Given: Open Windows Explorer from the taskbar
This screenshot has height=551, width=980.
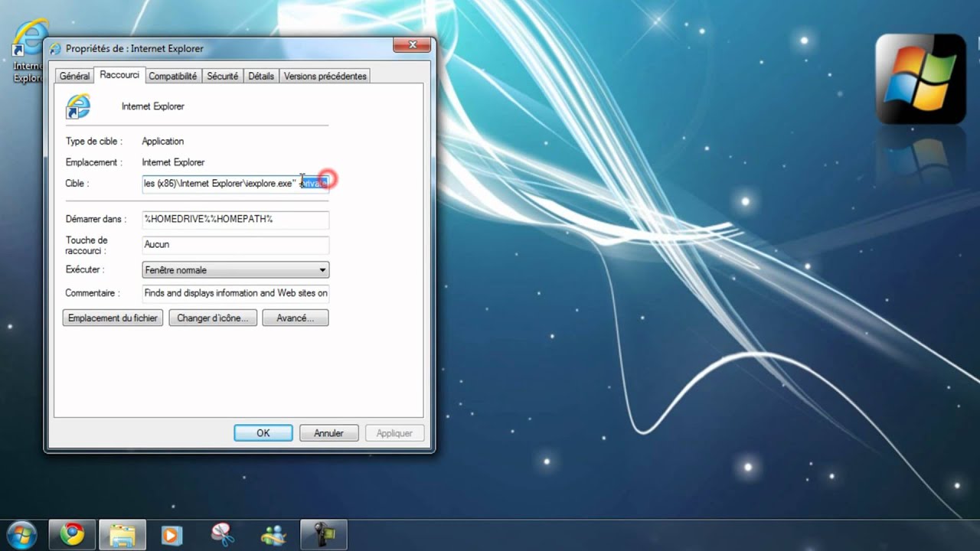Looking at the screenshot, I should pyautogui.click(x=122, y=533).
